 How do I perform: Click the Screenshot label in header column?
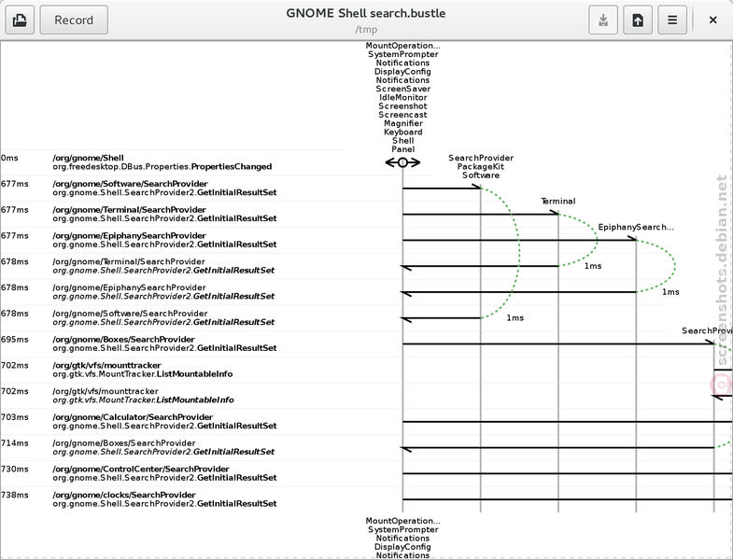[402, 106]
